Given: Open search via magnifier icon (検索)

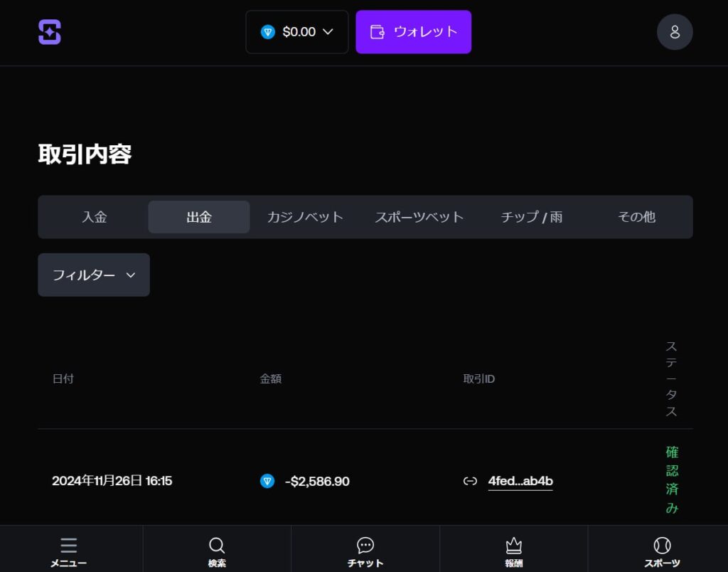Looking at the screenshot, I should pyautogui.click(x=217, y=546).
